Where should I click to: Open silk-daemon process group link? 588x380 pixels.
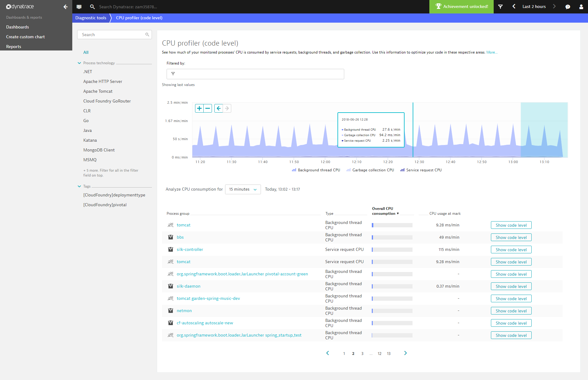click(188, 286)
